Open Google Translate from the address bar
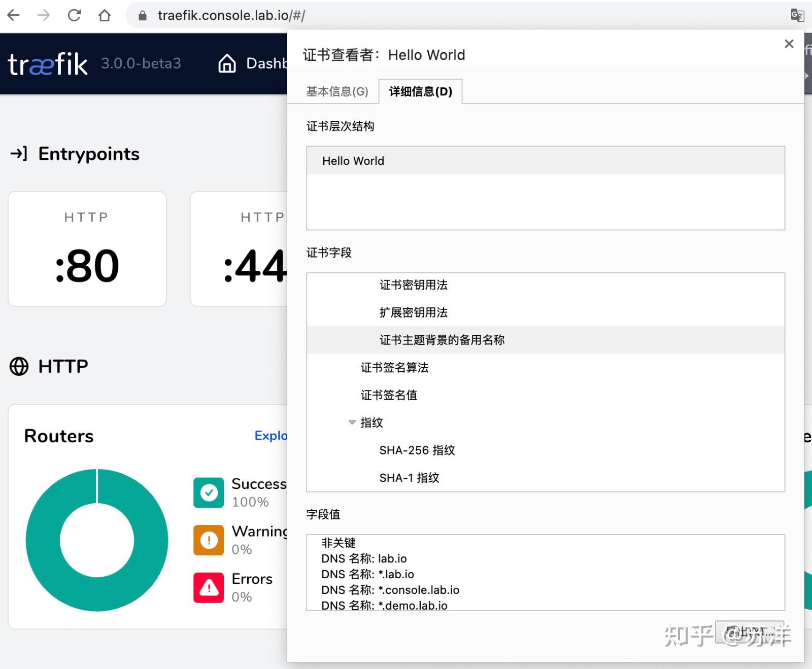Viewport: 812px width, 669px height. pyautogui.click(x=797, y=15)
